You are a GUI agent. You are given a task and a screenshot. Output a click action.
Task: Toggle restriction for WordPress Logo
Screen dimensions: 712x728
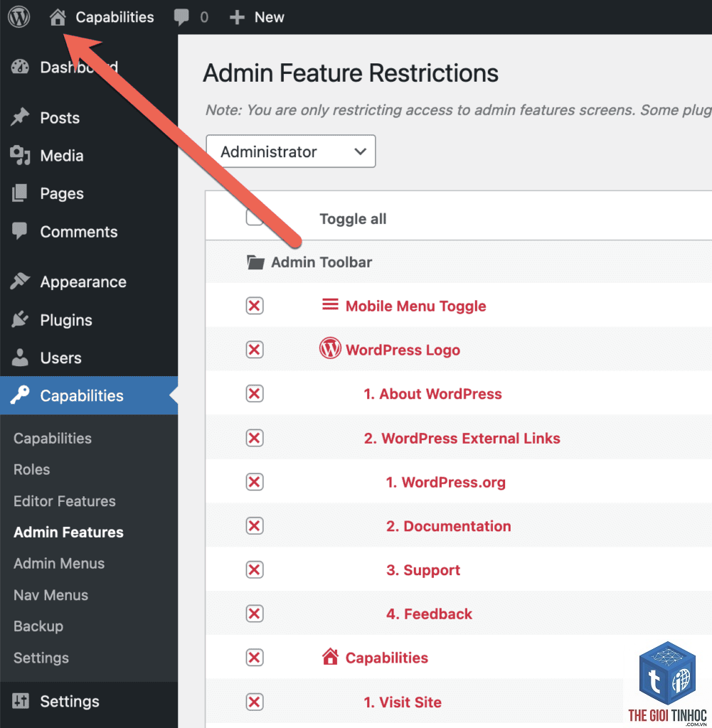255,350
